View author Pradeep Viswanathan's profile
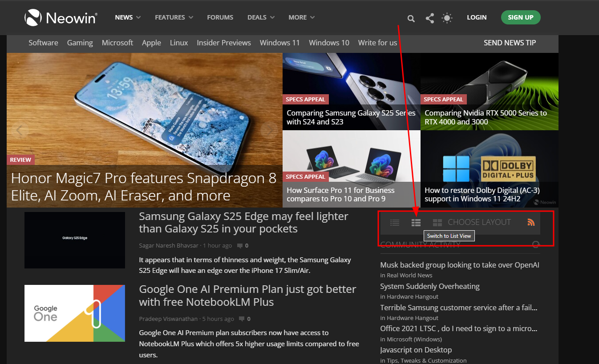 tap(169, 319)
